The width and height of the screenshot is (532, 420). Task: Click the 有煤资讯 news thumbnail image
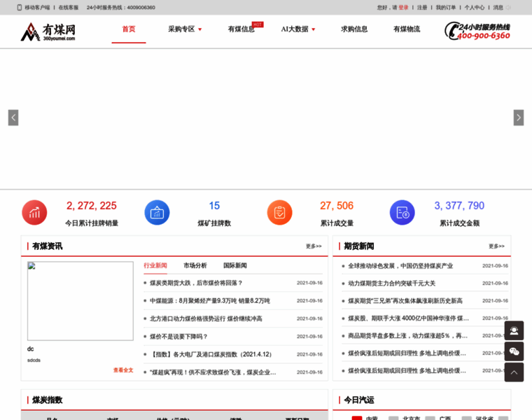click(80, 301)
